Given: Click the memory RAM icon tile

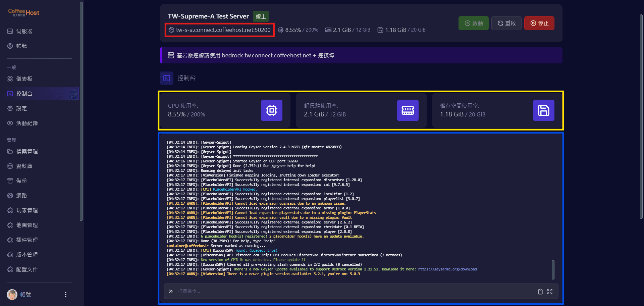Looking at the screenshot, I should point(408,110).
